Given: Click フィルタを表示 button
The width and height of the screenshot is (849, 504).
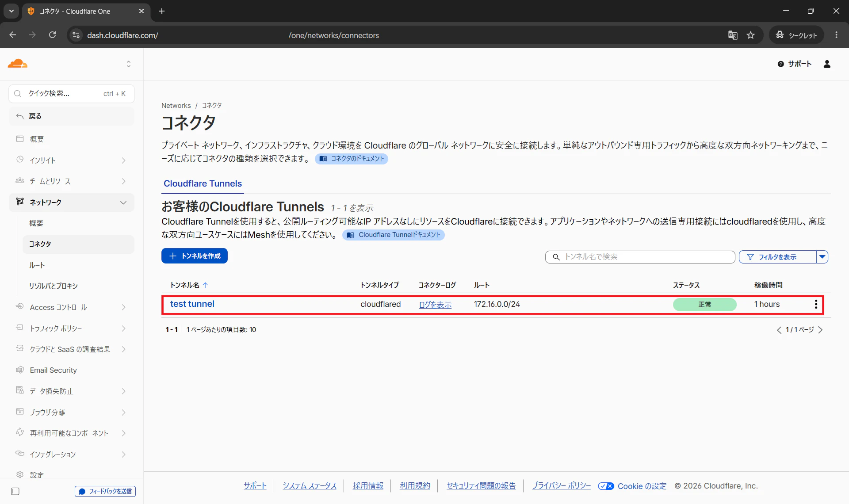Looking at the screenshot, I should pos(777,257).
